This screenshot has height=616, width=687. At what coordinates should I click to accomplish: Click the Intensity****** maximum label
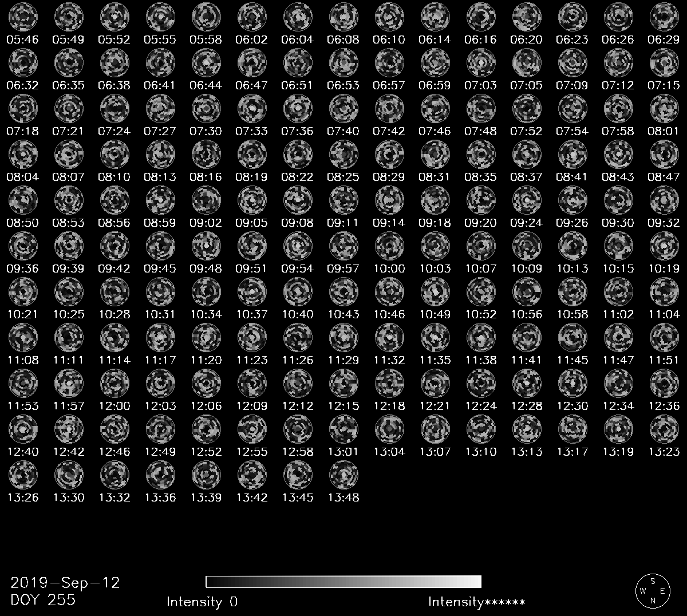pyautogui.click(x=476, y=602)
